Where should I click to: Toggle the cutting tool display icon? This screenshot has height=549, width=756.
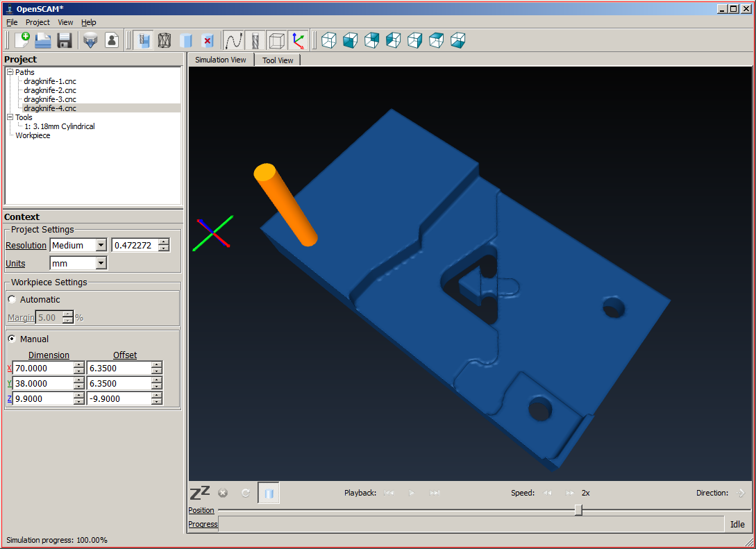point(255,40)
